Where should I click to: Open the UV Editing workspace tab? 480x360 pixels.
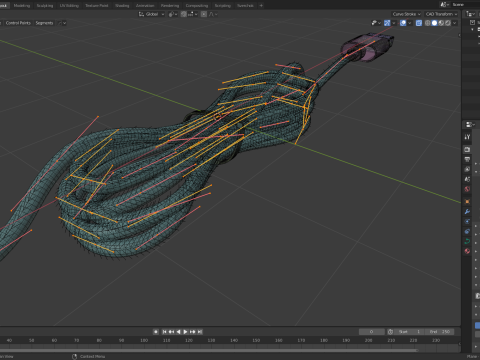tap(69, 5)
